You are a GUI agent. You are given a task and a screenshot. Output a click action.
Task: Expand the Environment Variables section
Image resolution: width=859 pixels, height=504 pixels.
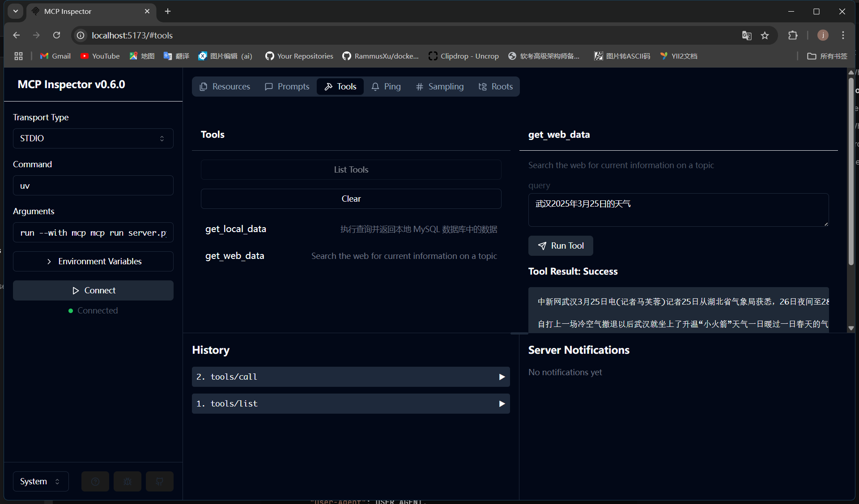(93, 261)
